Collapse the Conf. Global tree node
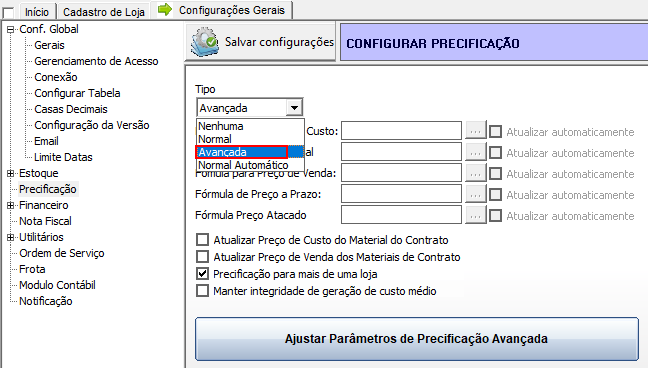This screenshot has height=368, width=648. pyautogui.click(x=11, y=29)
